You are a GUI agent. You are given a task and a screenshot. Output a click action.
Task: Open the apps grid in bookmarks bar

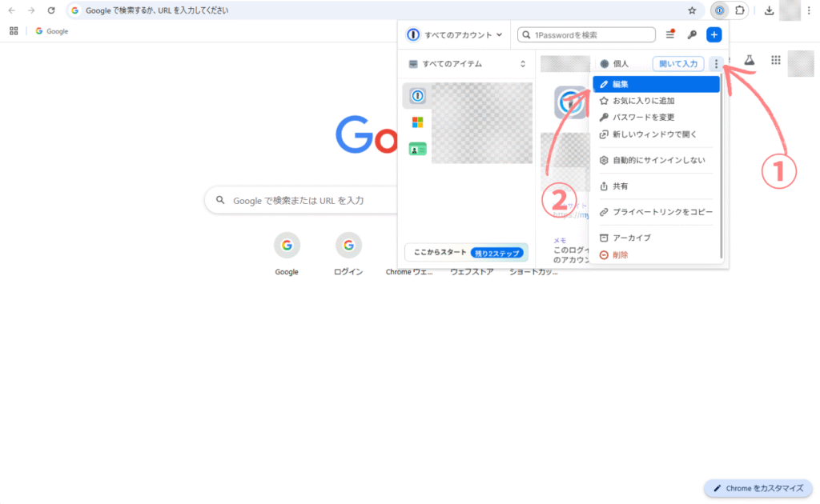pos(14,31)
